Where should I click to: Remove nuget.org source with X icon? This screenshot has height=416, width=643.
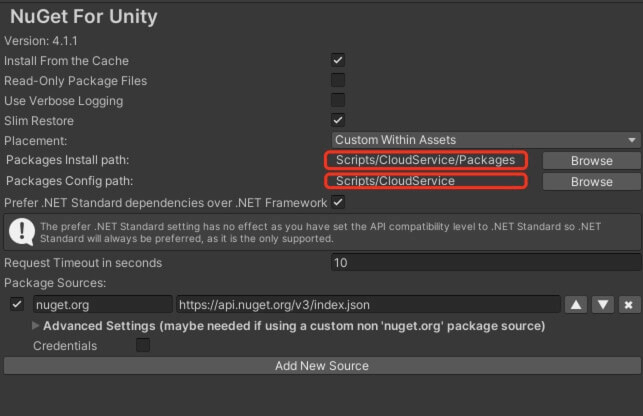[628, 304]
